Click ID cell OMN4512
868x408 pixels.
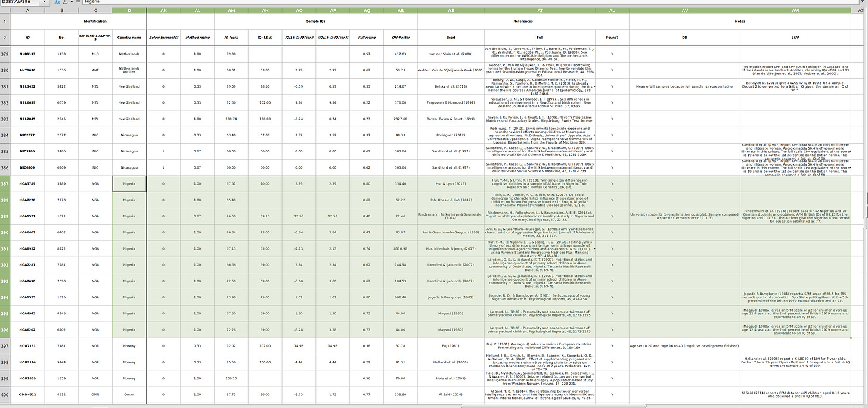click(27, 394)
